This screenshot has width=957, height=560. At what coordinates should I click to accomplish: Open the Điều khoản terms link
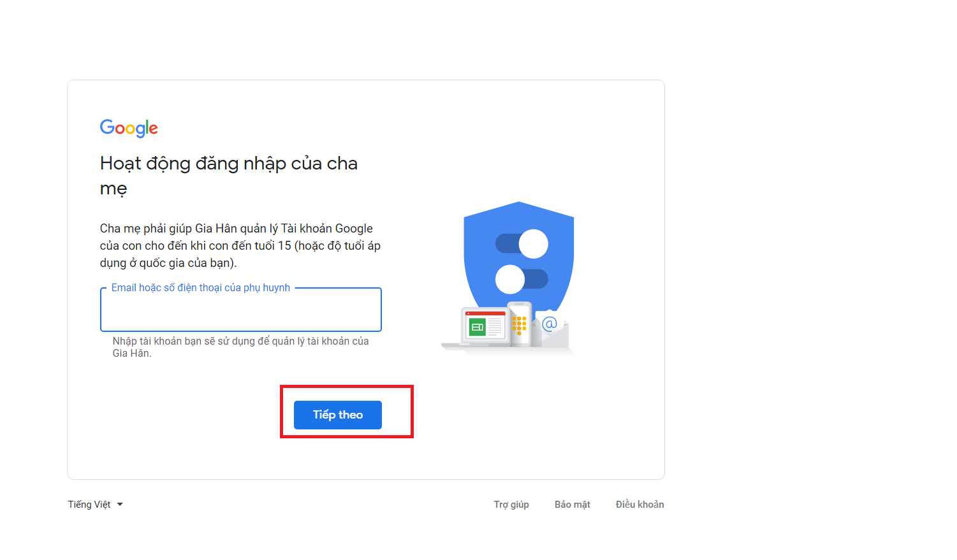[x=639, y=504]
